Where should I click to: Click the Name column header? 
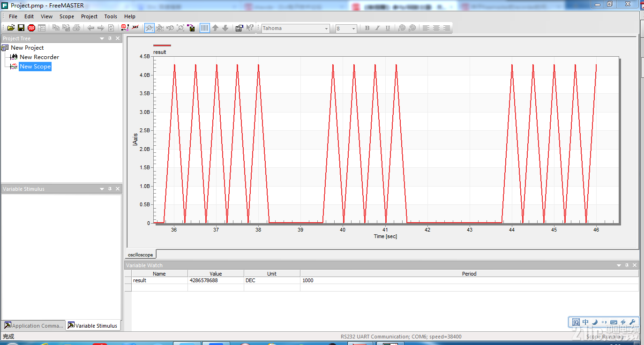point(159,273)
